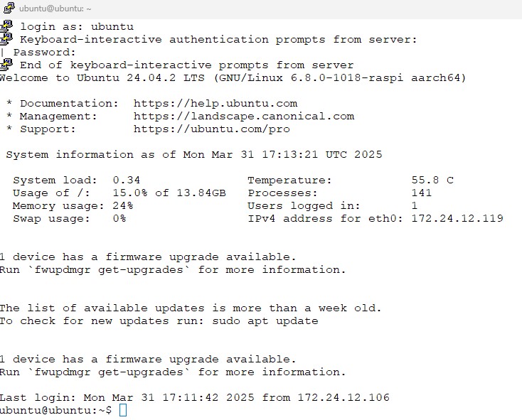Viewport: 522px width, 420px height.
Task: Click the icon beside 'Keyboard-interactive authentication prompts'
Action: (x=6, y=39)
